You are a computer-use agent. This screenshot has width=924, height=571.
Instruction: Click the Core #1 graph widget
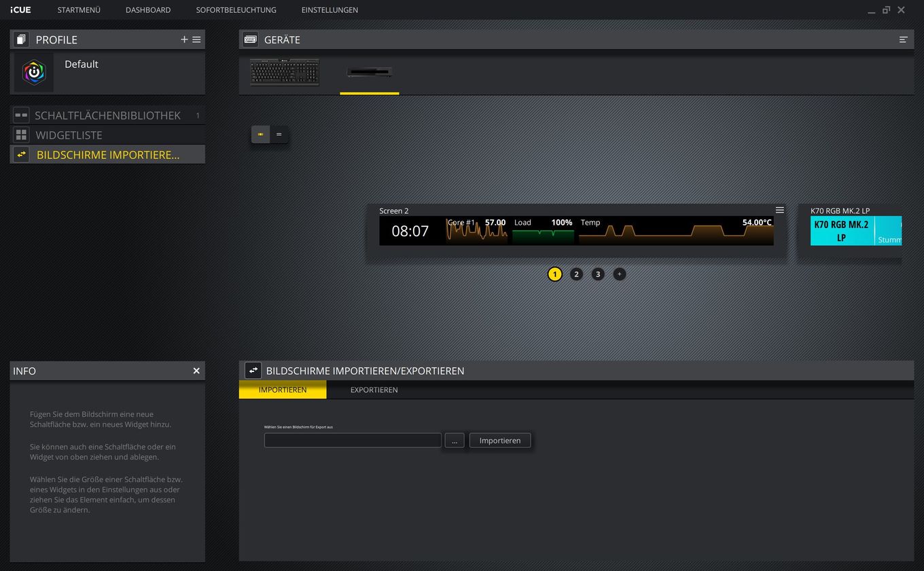[476, 231]
